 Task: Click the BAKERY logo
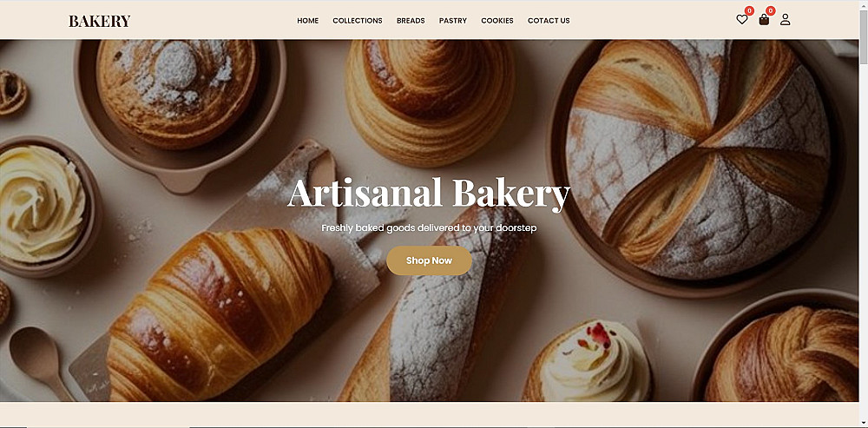pos(100,21)
